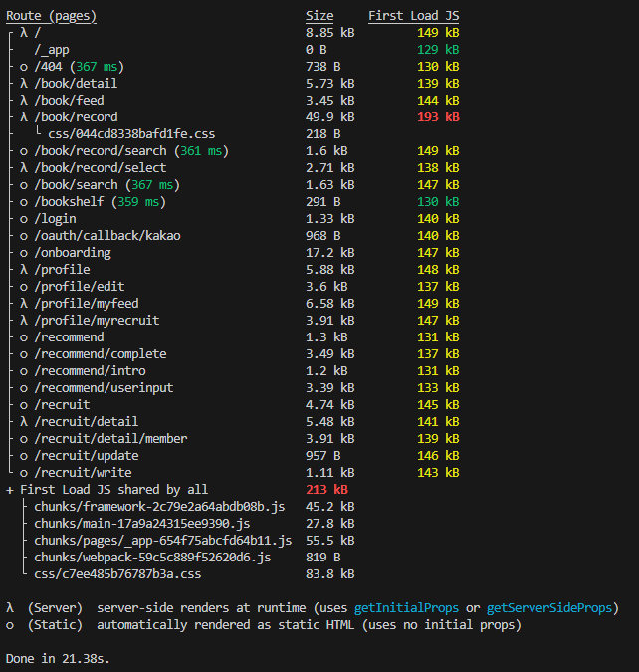Screen dimensions: 639x672
Task: Click chunks/main-17a9a24315ee9390.js file name
Action: point(142,524)
